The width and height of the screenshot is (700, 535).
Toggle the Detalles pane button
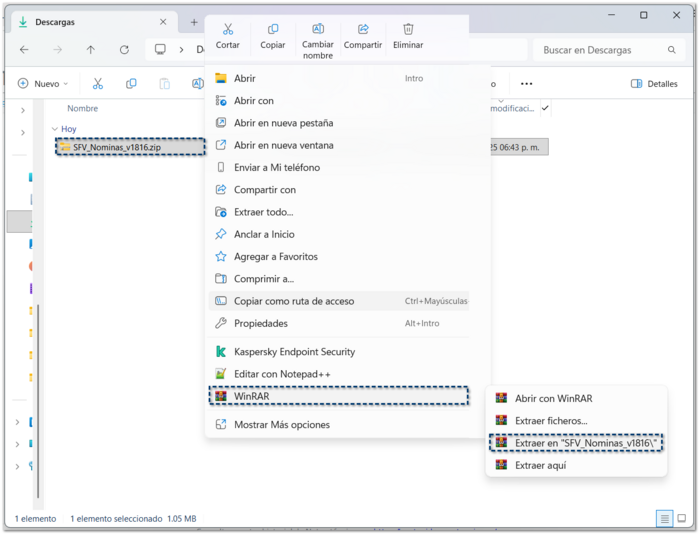pos(654,84)
